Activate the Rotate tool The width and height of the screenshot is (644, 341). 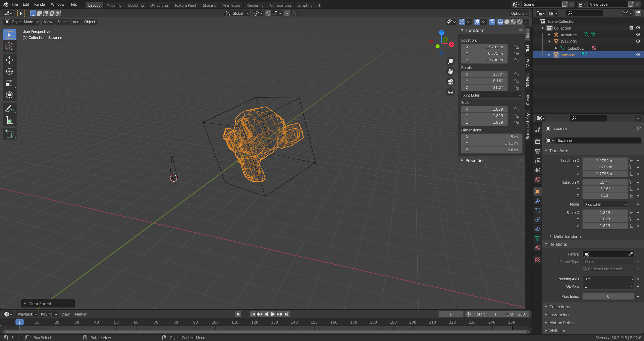[x=9, y=72]
